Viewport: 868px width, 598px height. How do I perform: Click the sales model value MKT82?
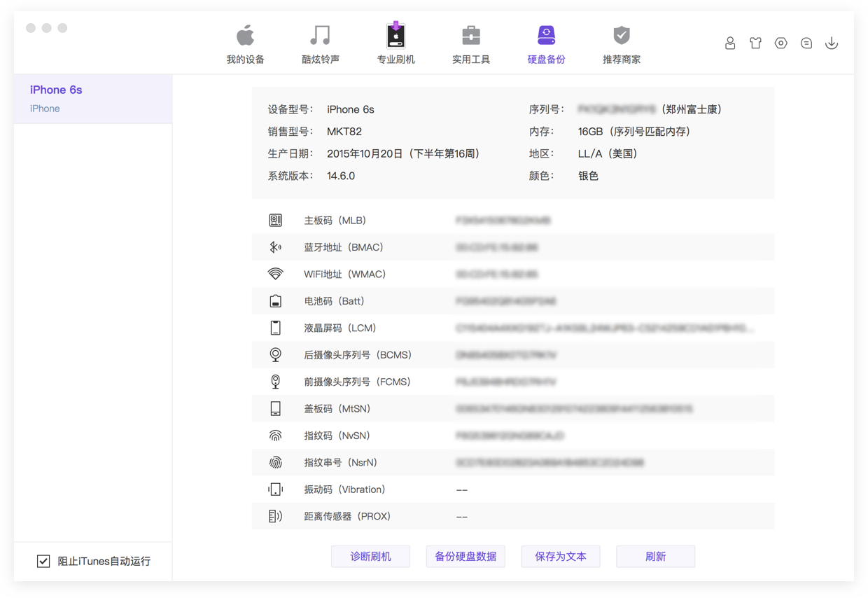click(344, 132)
